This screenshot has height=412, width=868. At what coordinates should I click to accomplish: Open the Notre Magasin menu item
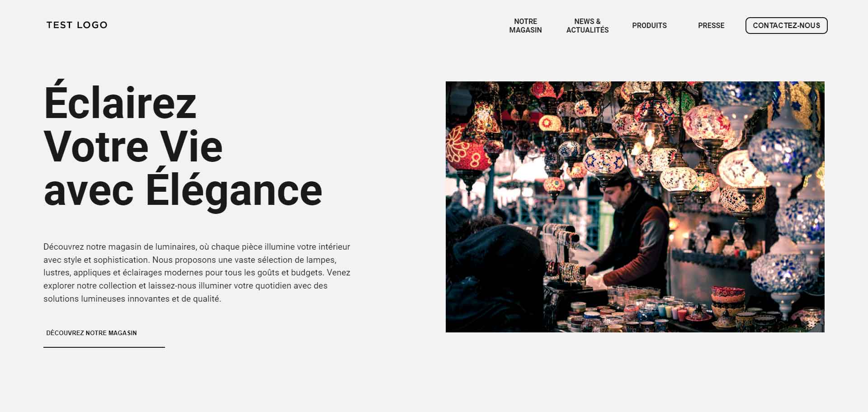coord(525,26)
